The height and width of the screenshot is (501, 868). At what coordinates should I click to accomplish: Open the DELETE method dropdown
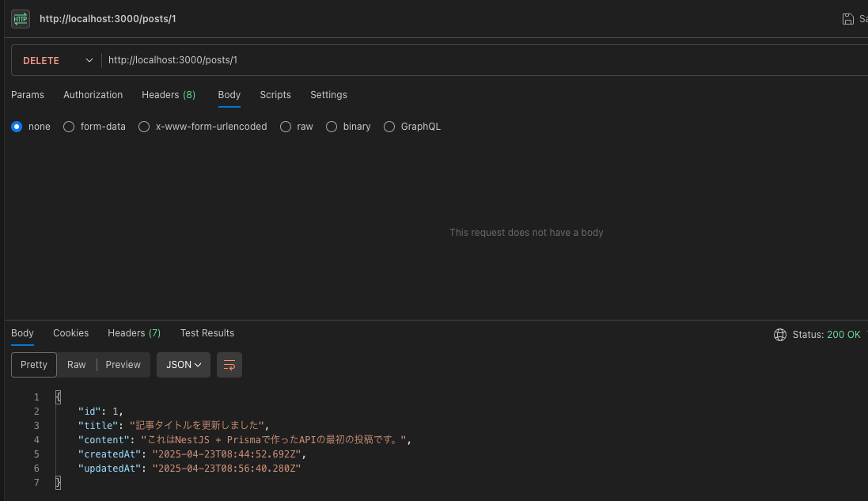pos(57,60)
